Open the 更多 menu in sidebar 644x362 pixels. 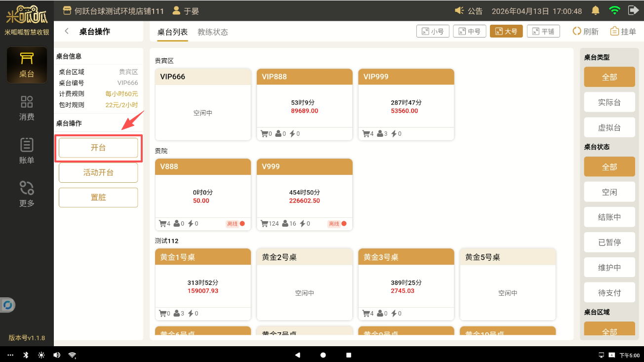coord(27,194)
